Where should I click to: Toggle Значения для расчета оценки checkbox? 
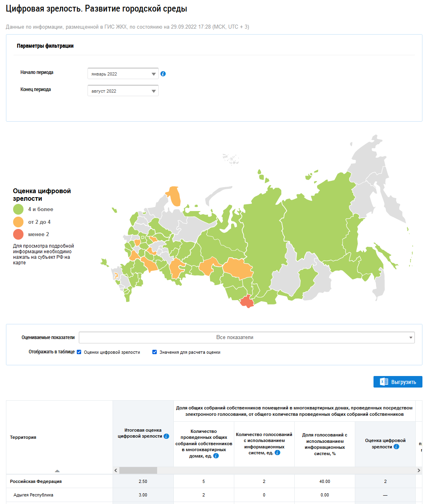(x=155, y=352)
